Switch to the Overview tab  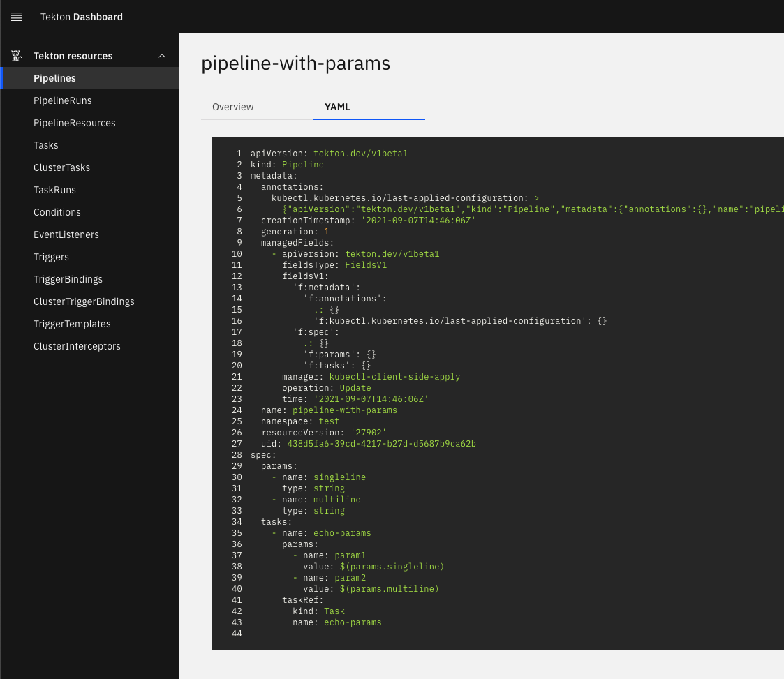(x=257, y=107)
